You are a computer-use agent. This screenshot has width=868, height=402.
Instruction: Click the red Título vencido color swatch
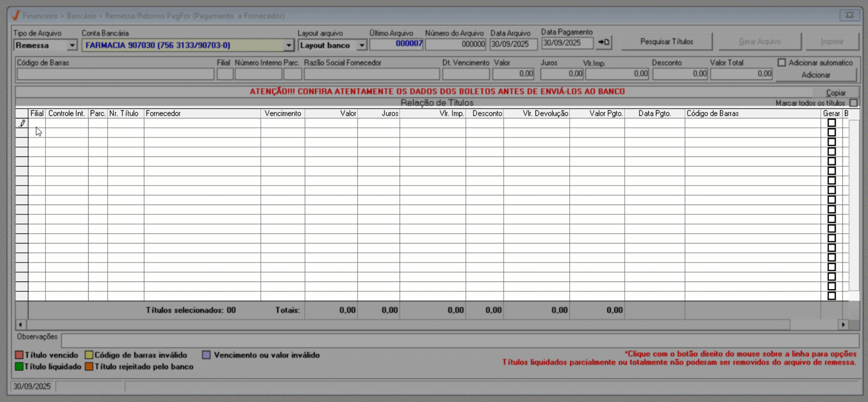[19, 355]
